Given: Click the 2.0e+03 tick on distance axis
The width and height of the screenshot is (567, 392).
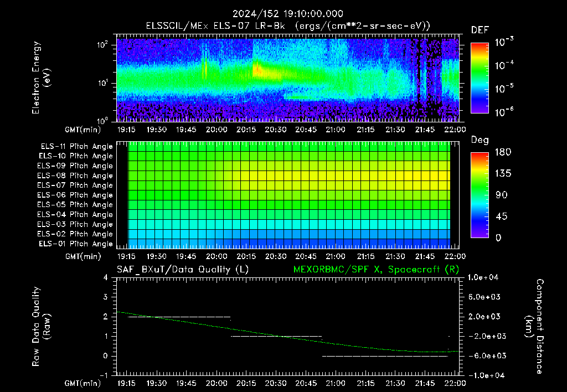Looking at the screenshot, I should (484, 316).
